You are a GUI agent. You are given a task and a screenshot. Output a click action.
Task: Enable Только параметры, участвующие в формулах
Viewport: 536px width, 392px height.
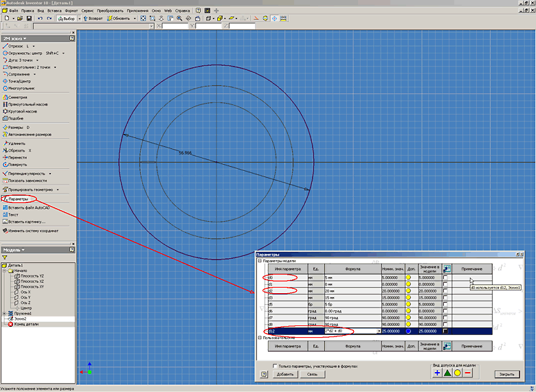(x=274, y=366)
